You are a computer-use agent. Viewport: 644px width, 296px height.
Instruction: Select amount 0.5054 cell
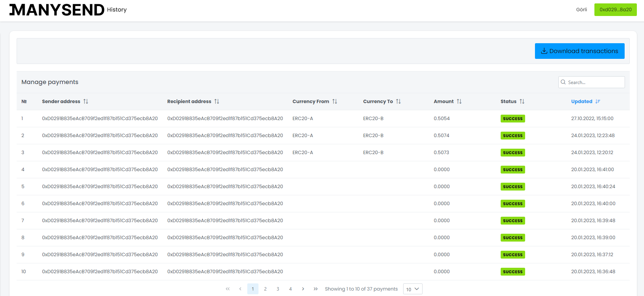coord(442,118)
